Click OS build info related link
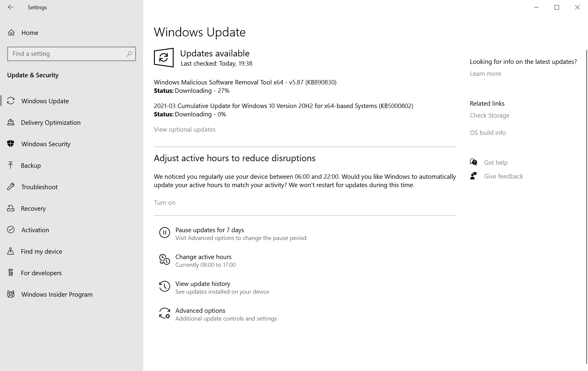Viewport: 588px width, 371px height. 488,132
